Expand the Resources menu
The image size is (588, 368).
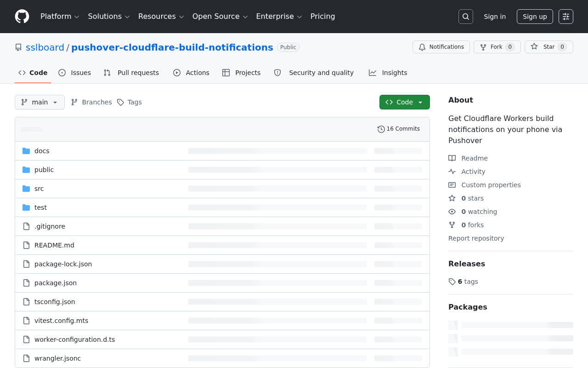[161, 17]
